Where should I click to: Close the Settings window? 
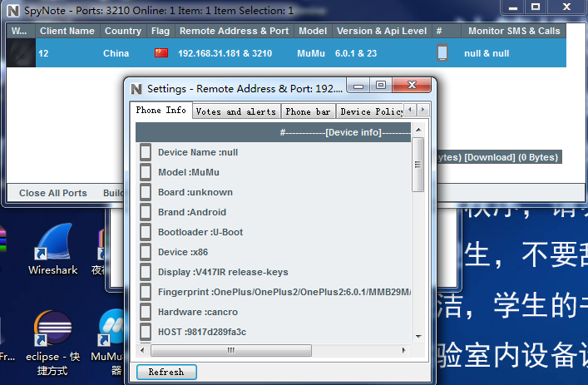[412, 85]
